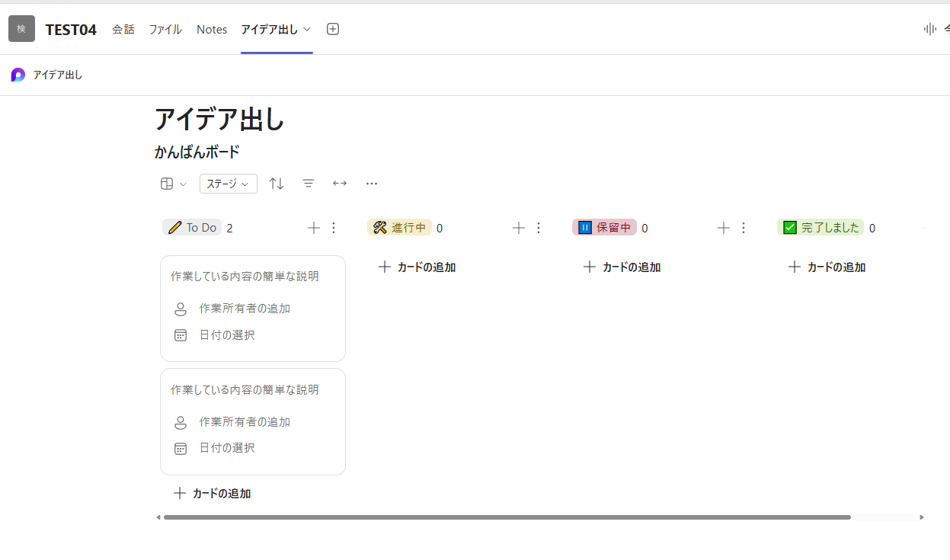Image resolution: width=950 pixels, height=560 pixels.
Task: Open the 進行中 column vertical dots menu
Action: (539, 228)
